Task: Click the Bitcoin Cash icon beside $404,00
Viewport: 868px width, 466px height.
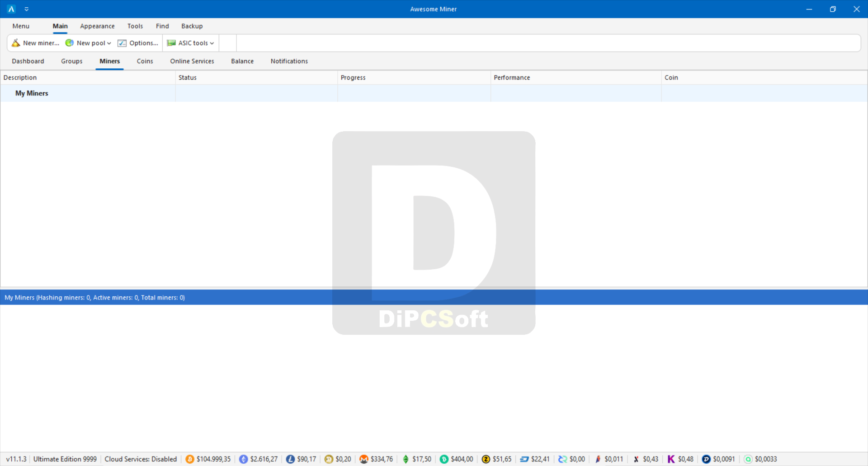Action: [444, 459]
